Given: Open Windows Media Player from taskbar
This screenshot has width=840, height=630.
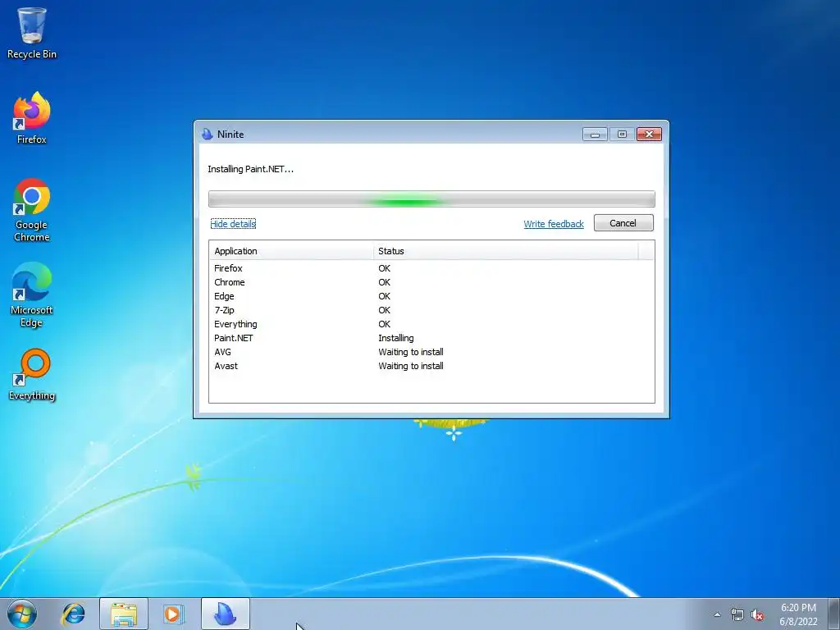Looking at the screenshot, I should coord(174,614).
